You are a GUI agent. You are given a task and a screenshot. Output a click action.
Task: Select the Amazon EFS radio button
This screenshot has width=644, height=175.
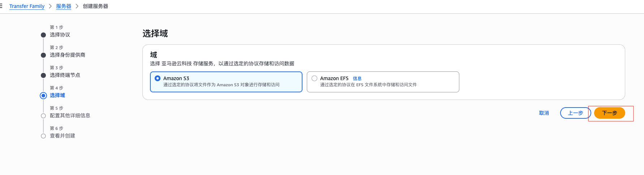click(x=314, y=78)
